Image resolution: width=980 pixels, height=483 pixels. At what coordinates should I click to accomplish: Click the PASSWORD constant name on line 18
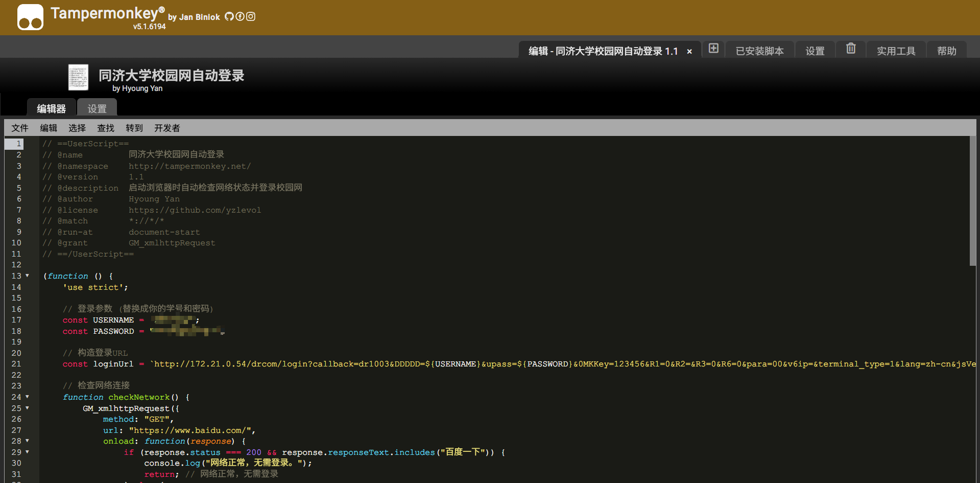(x=113, y=331)
